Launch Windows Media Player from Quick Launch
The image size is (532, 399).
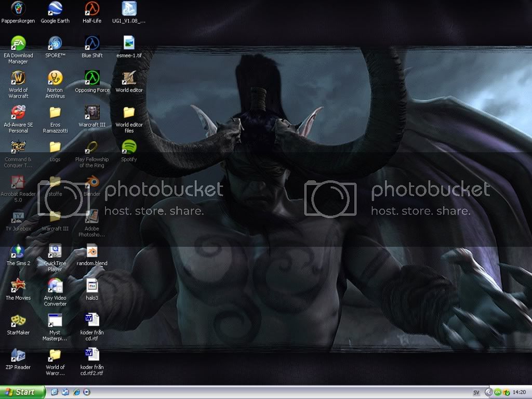point(87,392)
